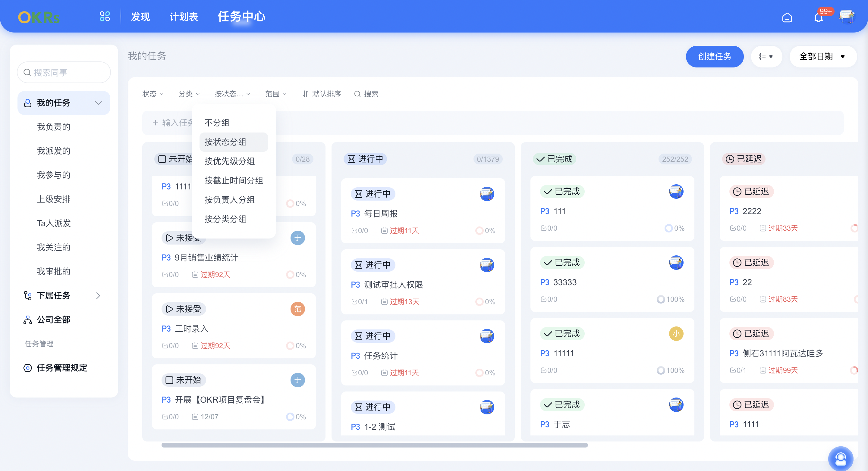Toggle 未开始 status on OKR项目复盘会 card
The width and height of the screenshot is (868, 471).
pos(184,380)
